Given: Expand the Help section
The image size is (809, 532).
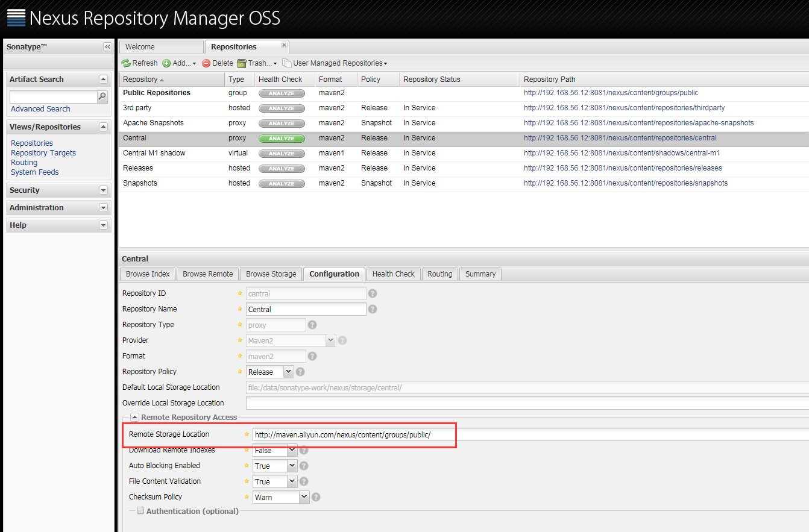Looking at the screenshot, I should pyautogui.click(x=103, y=225).
